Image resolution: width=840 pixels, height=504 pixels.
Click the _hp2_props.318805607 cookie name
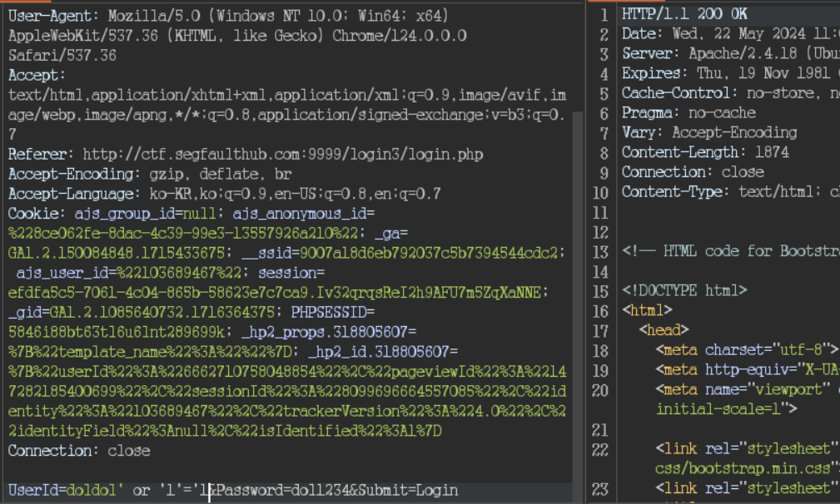(325, 332)
